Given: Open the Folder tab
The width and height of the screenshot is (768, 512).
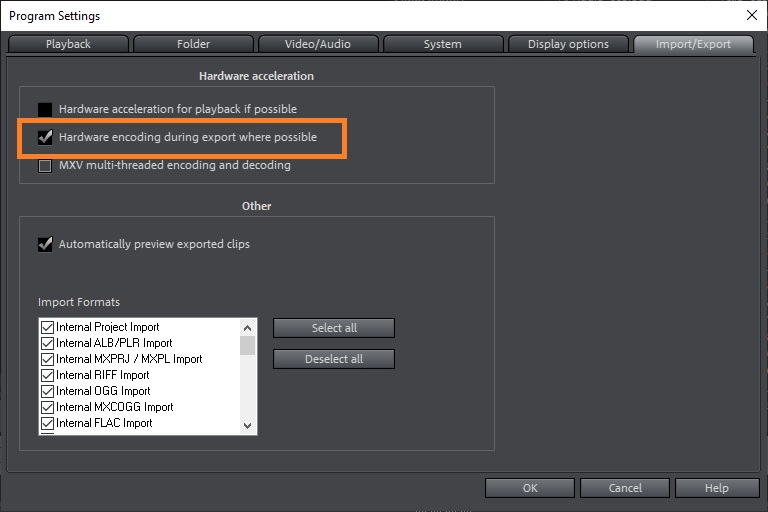Looking at the screenshot, I should [x=193, y=44].
